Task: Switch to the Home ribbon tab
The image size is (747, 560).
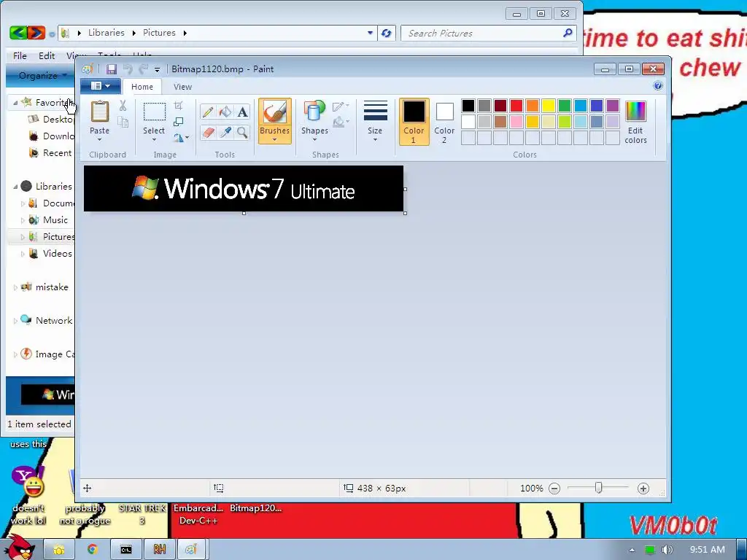Action: (142, 87)
